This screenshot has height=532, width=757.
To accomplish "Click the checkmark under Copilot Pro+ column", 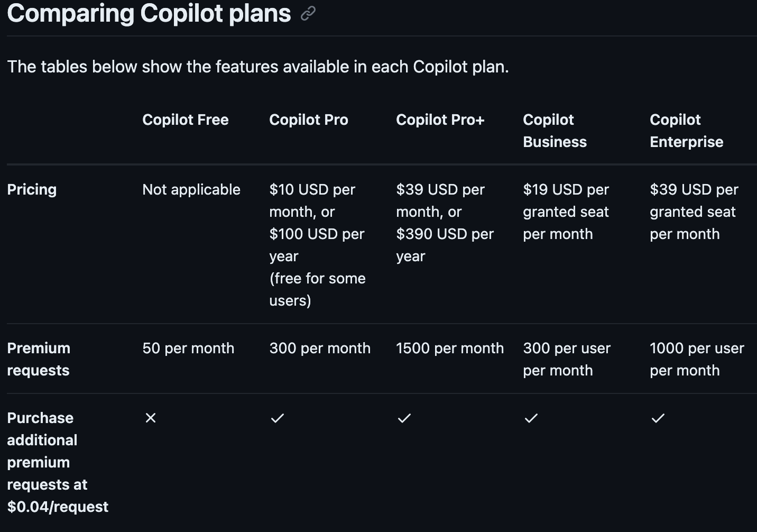I will click(x=404, y=418).
